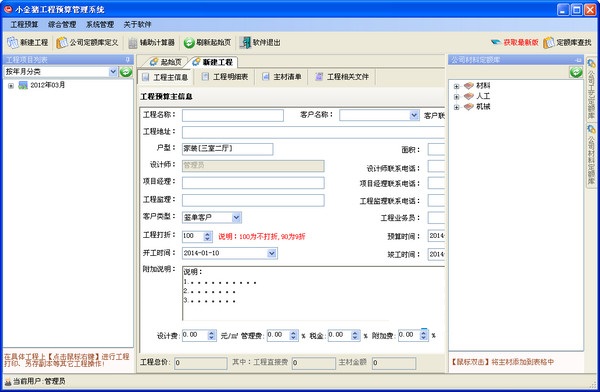Select the 2012年03月 tree item
This screenshot has width=600, height=392.
(48, 85)
